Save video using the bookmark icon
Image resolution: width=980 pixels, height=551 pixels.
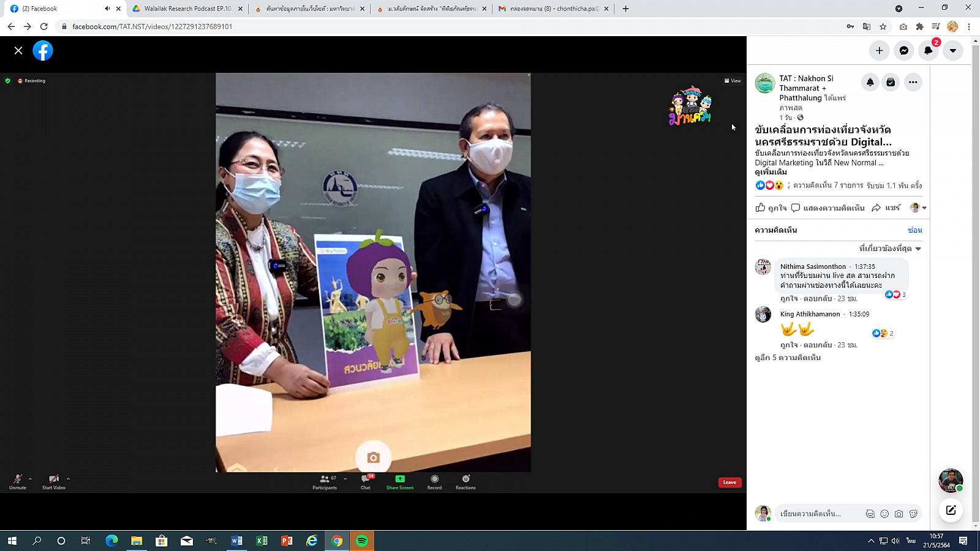coord(891,82)
